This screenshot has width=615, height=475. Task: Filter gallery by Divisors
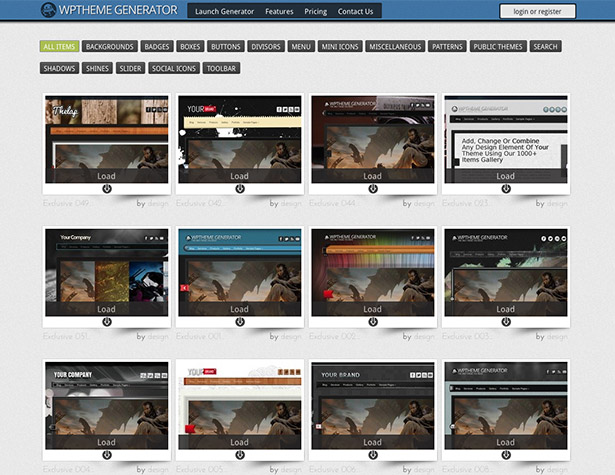pyautogui.click(x=266, y=46)
